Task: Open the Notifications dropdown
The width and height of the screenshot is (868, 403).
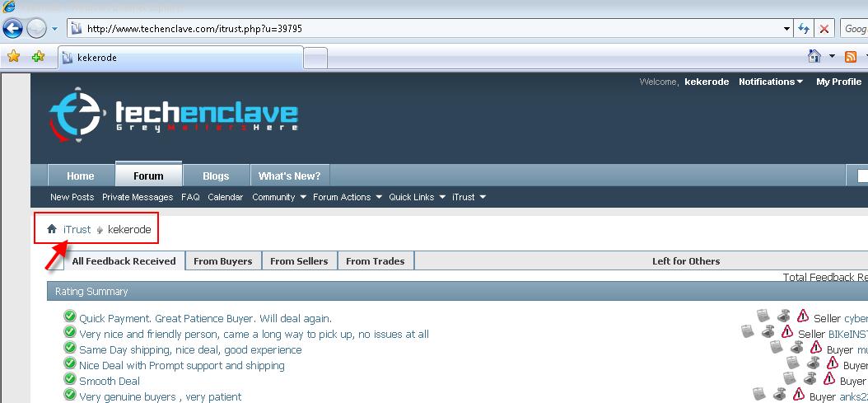Action: click(x=771, y=82)
